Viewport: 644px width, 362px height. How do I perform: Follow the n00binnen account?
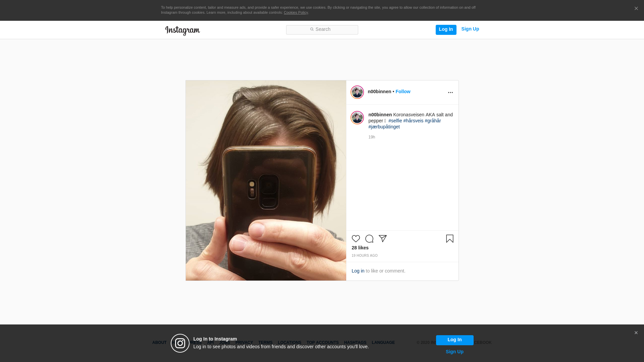(403, 92)
